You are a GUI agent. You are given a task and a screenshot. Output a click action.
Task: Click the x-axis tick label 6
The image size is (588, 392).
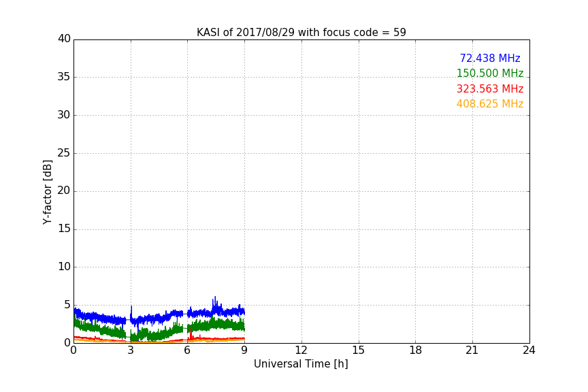coord(187,350)
